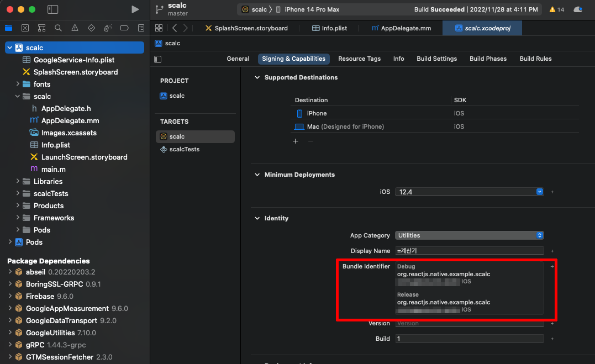This screenshot has height=364, width=595.
Task: Go forward in editor history
Action: [x=186, y=28]
